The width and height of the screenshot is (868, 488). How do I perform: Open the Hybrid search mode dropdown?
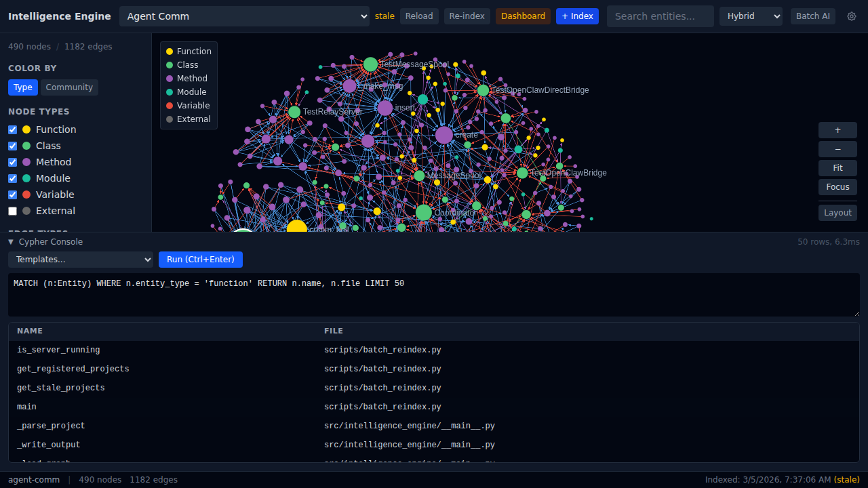tap(751, 16)
